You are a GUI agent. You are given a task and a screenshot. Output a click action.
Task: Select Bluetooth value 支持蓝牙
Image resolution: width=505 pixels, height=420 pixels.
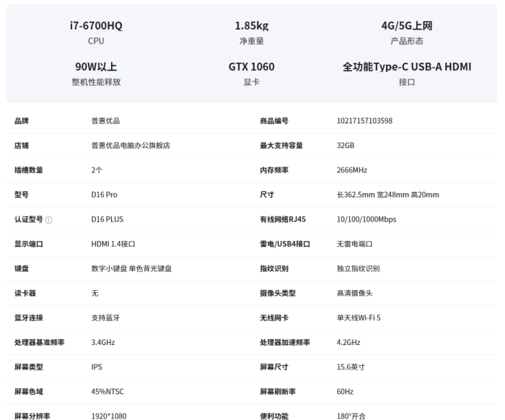105,318
